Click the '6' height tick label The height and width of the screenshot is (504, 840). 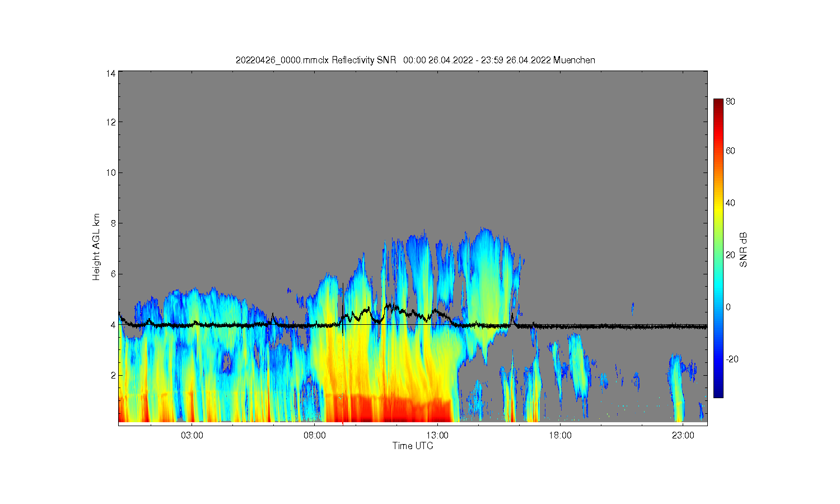point(113,274)
